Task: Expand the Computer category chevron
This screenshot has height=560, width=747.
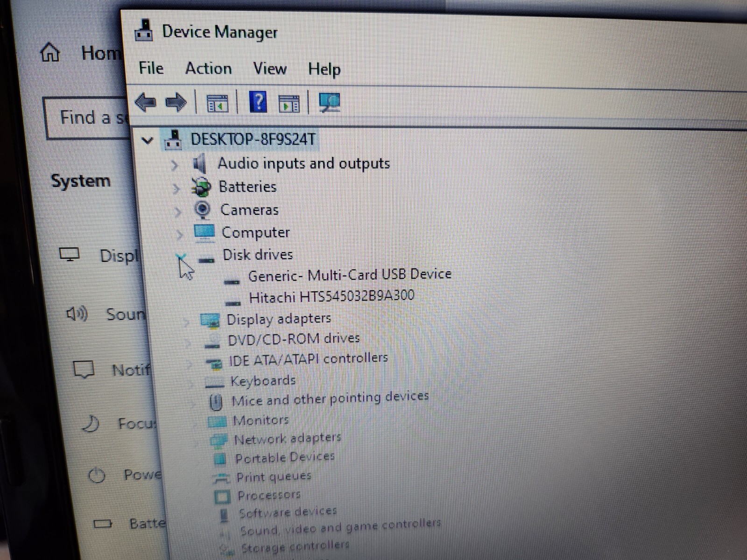Action: click(x=180, y=234)
